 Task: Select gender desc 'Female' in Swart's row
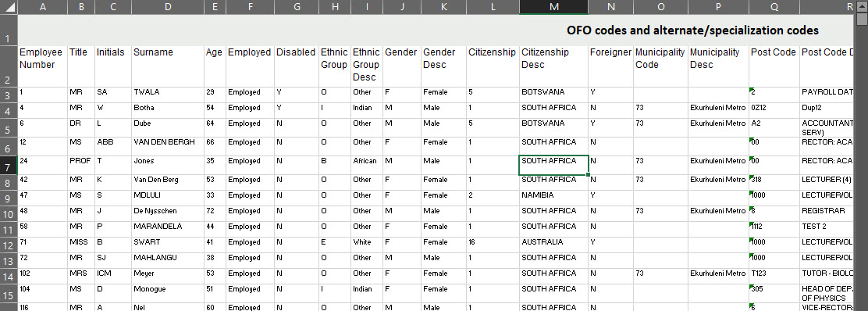(443, 245)
